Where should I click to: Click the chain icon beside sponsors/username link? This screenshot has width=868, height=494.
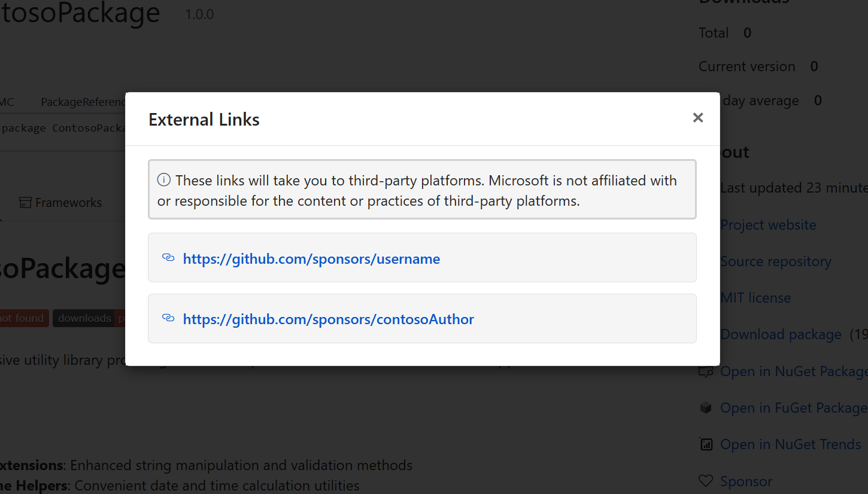pyautogui.click(x=168, y=257)
